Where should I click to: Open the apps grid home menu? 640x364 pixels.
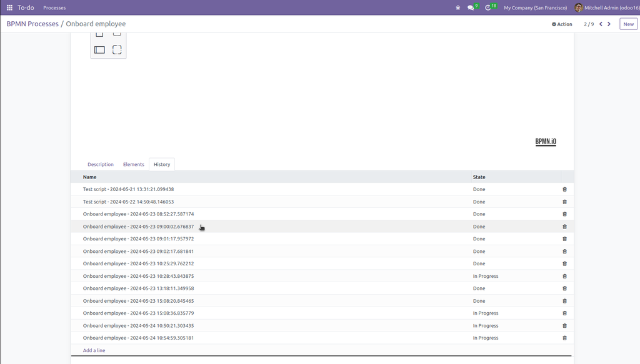coord(9,7)
